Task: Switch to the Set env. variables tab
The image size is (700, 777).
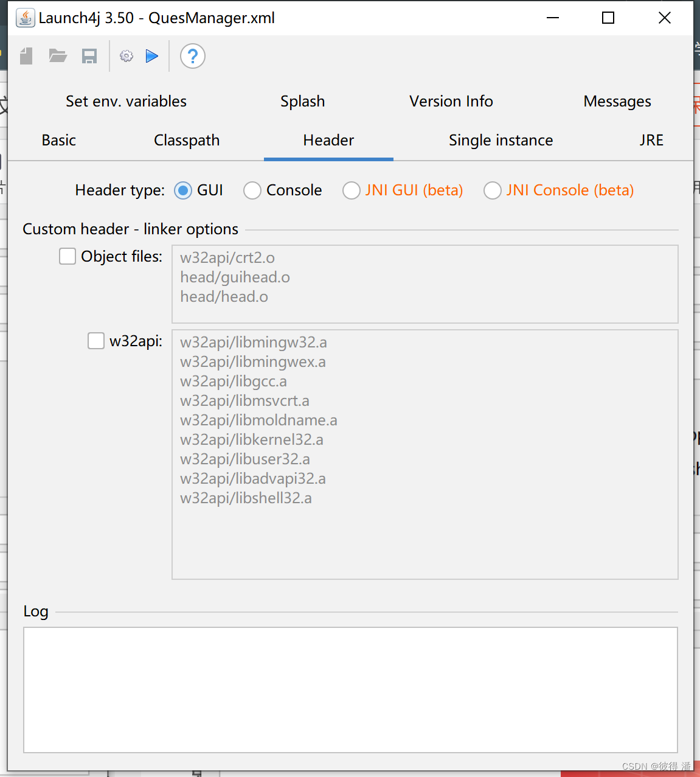Action: (126, 101)
